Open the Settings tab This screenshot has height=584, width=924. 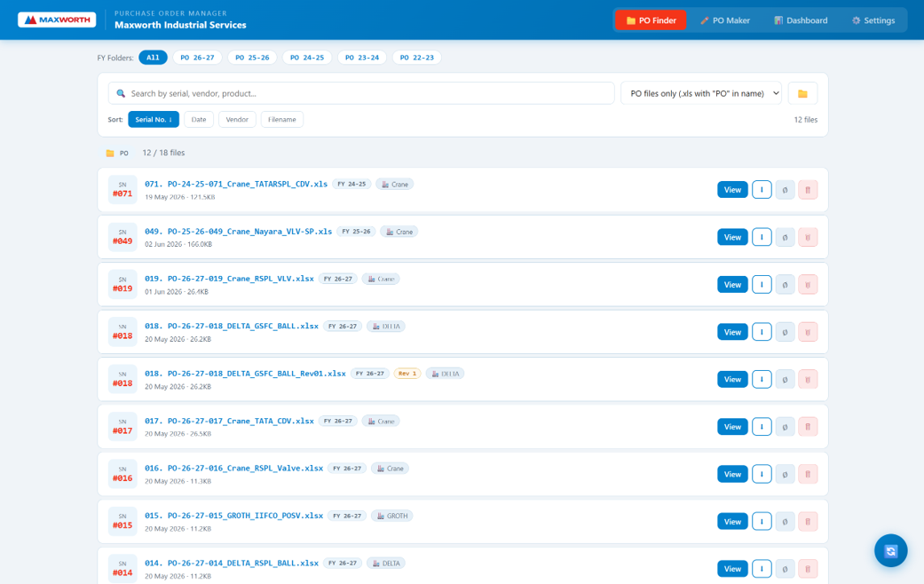tap(873, 20)
